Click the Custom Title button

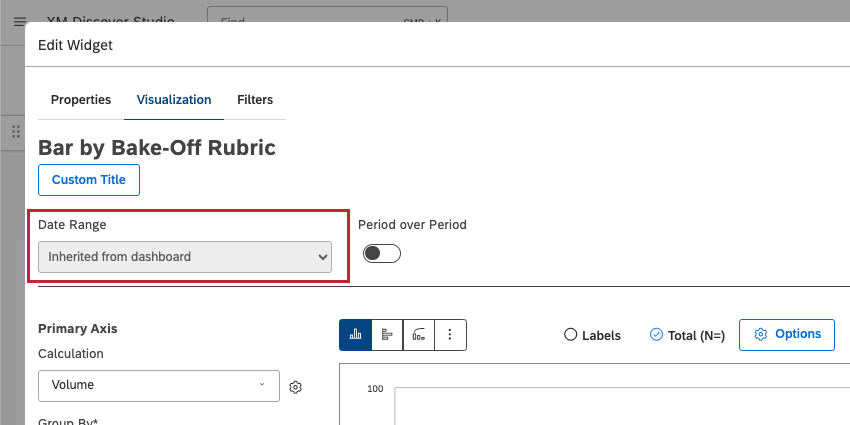click(x=89, y=180)
